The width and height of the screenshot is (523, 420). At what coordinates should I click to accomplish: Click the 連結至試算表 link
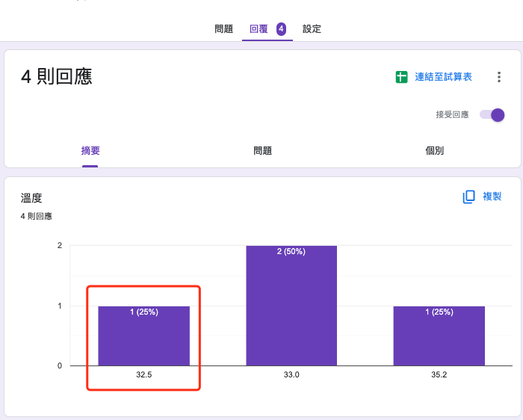(443, 77)
